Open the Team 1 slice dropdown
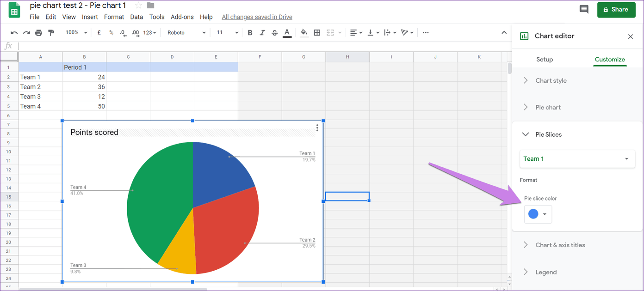 click(x=577, y=159)
